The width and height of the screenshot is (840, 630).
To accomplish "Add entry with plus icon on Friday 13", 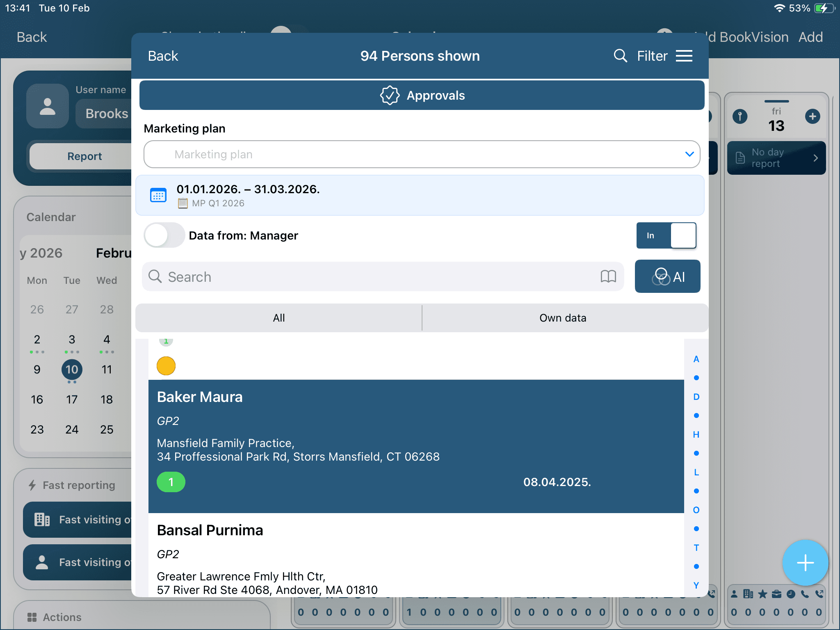I will point(812,116).
